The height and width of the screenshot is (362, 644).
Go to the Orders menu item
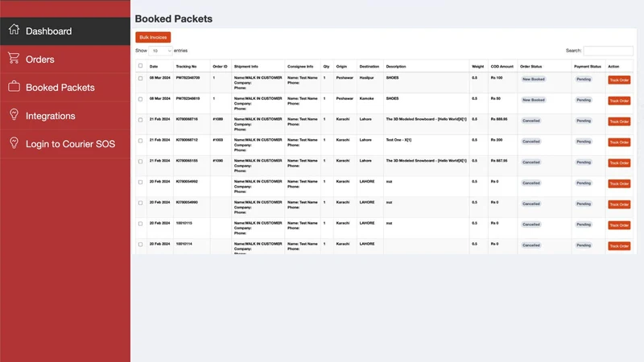tap(65, 60)
